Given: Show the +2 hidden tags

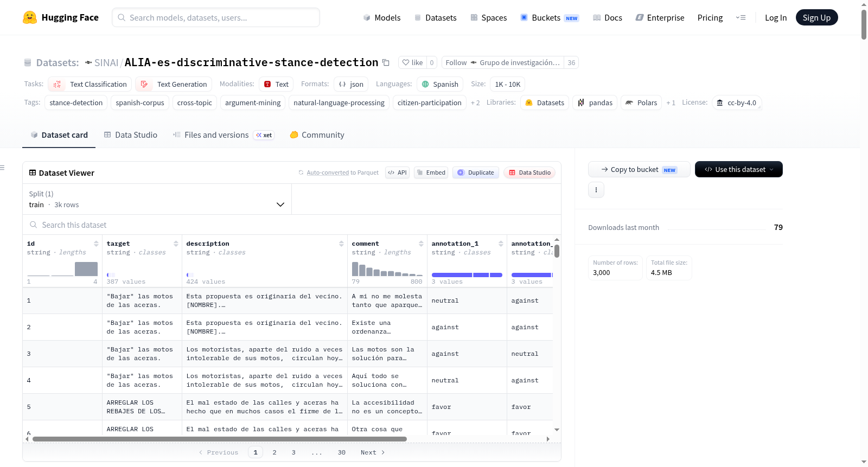Looking at the screenshot, I should [475, 103].
